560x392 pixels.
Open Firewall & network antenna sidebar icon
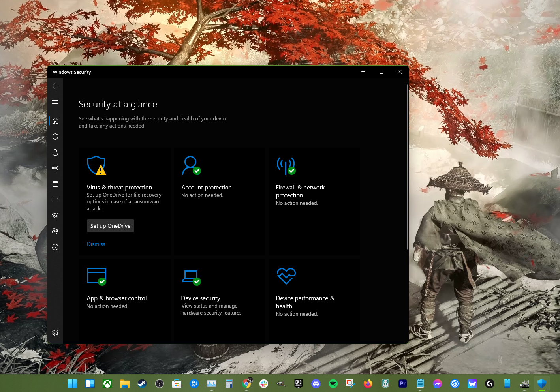coord(55,168)
